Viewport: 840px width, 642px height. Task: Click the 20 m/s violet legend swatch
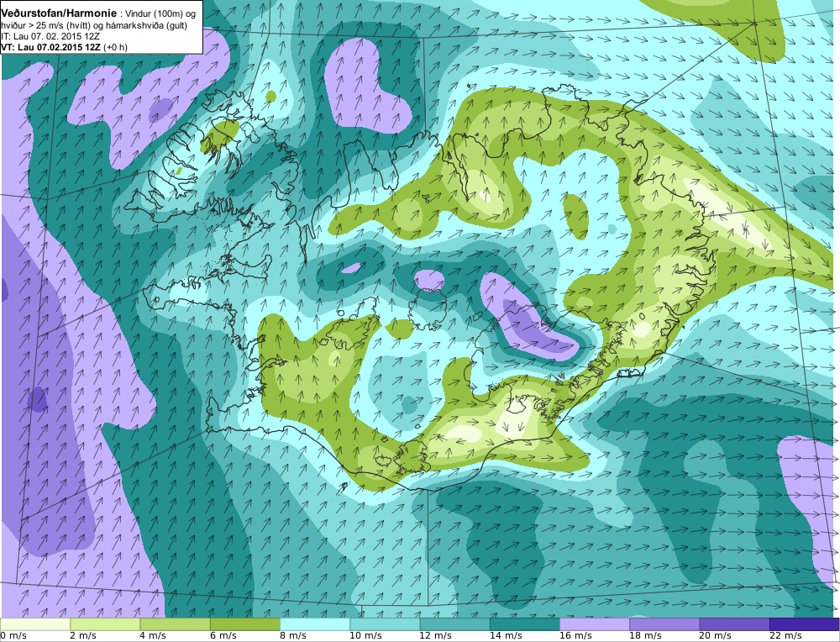(x=734, y=624)
